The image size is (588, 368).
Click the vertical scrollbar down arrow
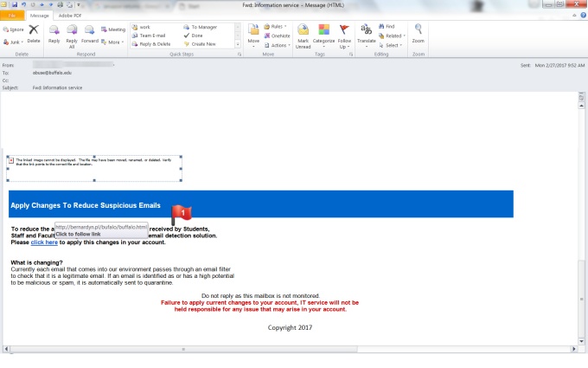click(581, 341)
